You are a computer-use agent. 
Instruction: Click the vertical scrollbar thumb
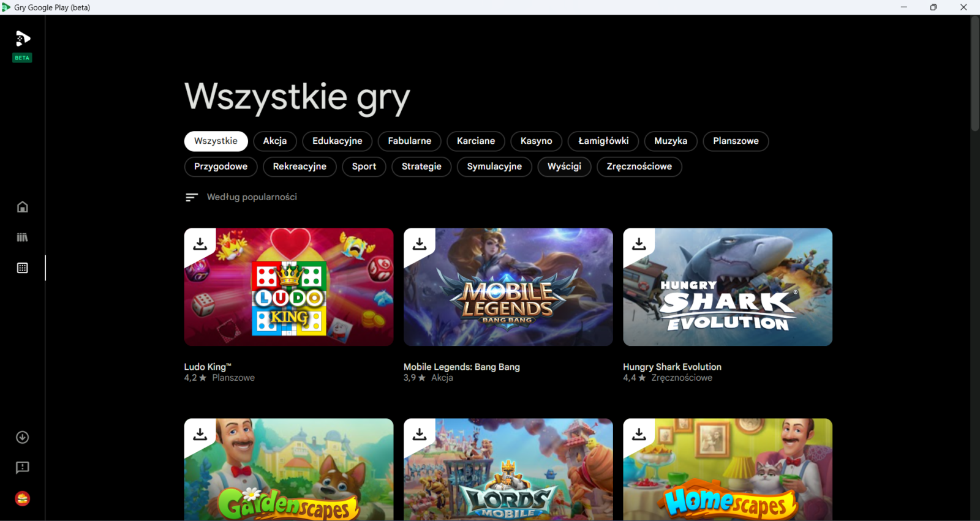point(974,73)
